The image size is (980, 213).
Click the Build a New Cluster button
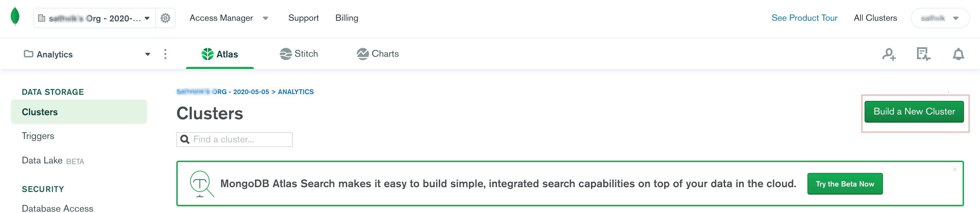(914, 111)
